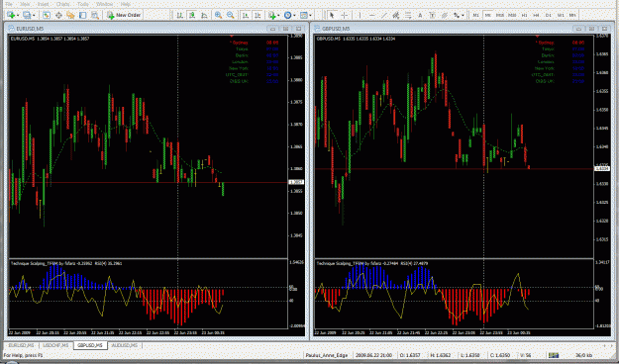Click the Templates toolbar icon
Screen dimensions: 619x364
pos(304,15)
